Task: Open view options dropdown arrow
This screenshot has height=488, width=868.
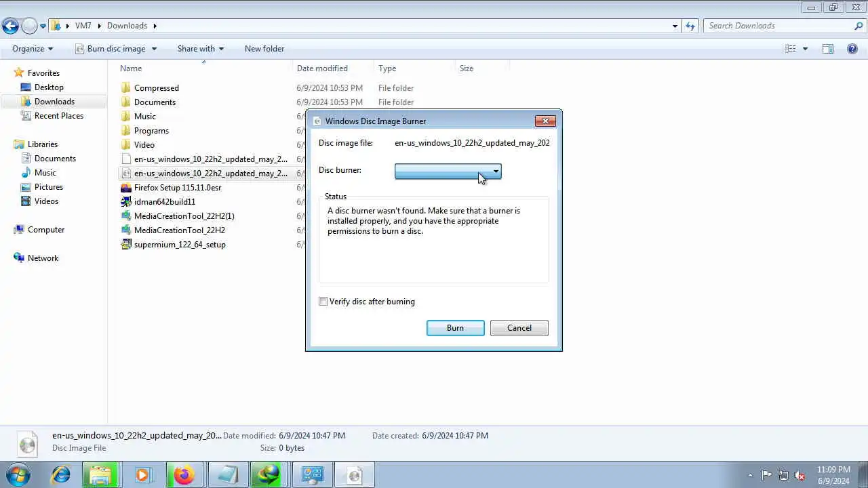Action: click(805, 49)
